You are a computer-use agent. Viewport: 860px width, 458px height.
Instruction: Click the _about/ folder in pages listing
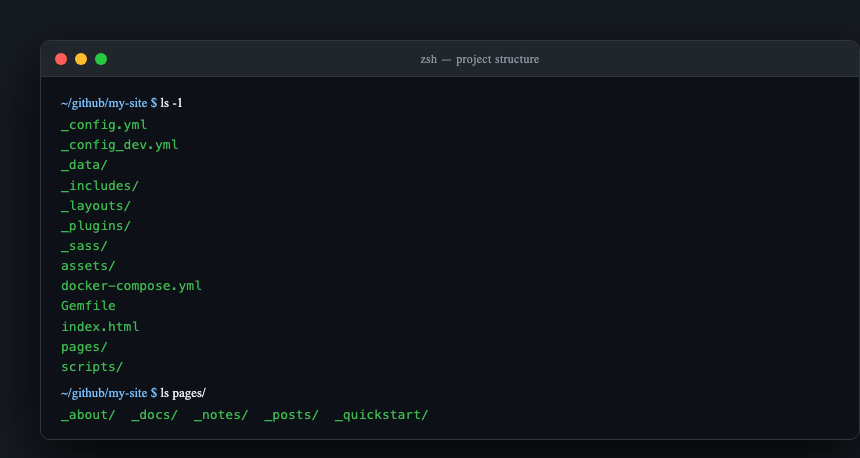tap(88, 415)
